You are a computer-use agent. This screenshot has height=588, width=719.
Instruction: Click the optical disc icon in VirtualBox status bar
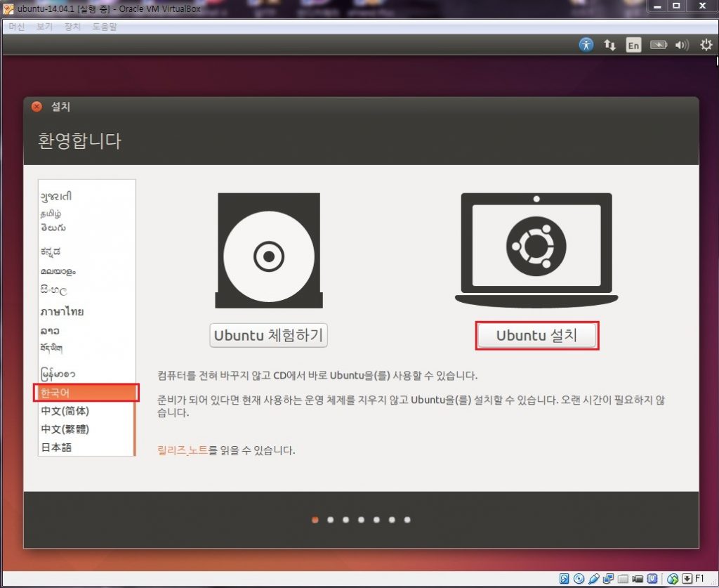579,578
